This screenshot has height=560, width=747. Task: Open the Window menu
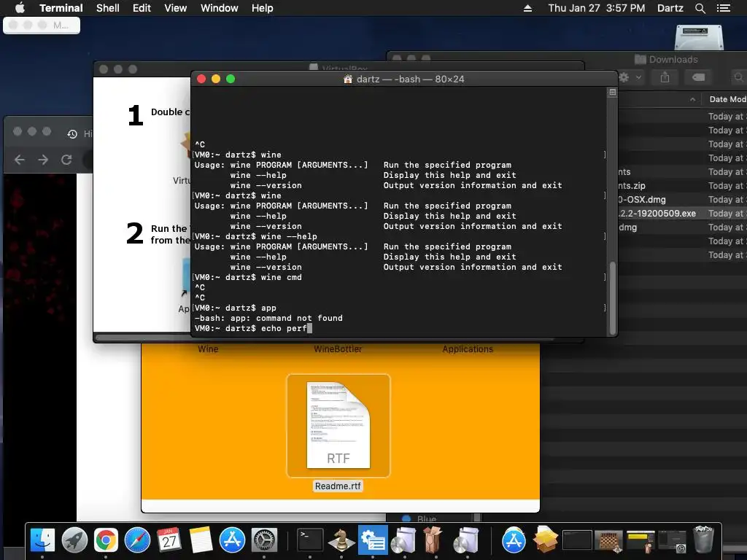(219, 8)
